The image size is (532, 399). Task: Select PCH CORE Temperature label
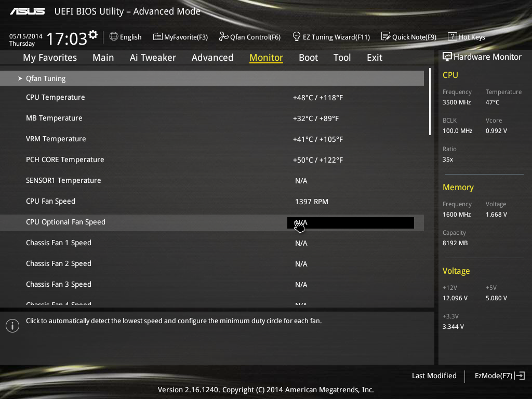(65, 159)
